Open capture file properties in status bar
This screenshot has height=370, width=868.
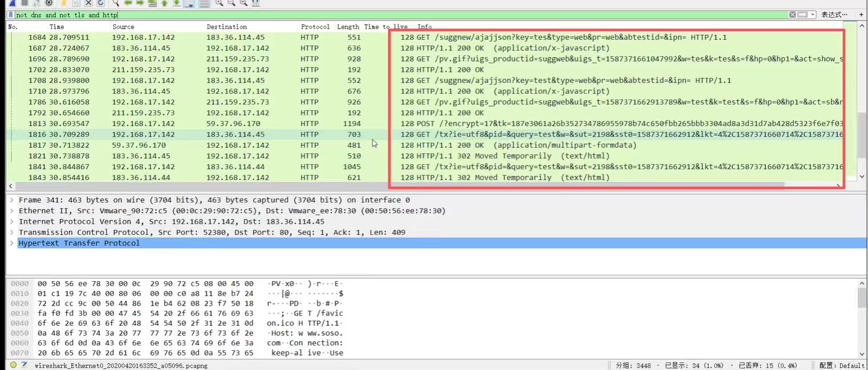pos(24,365)
